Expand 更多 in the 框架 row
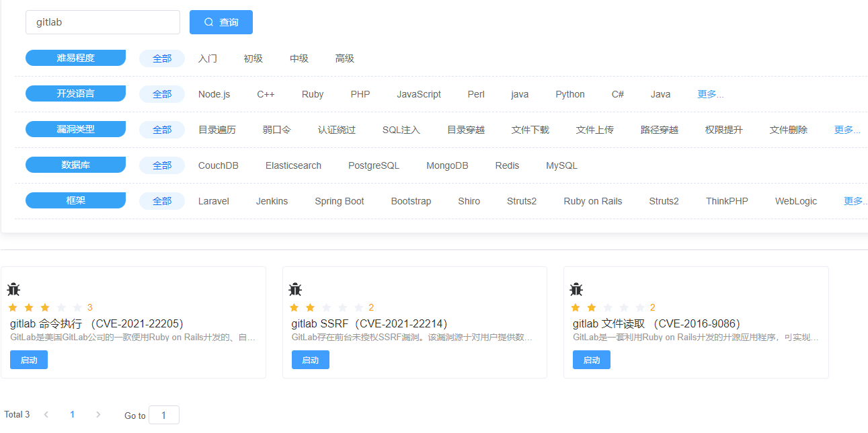This screenshot has width=868, height=433. point(855,201)
